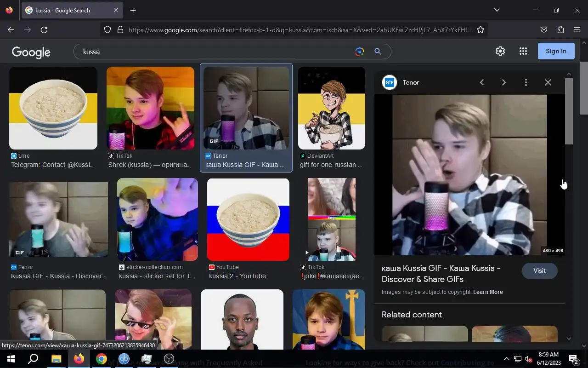The width and height of the screenshot is (588, 368).
Task: Reload the page with the refresh icon
Action: [x=44, y=29]
